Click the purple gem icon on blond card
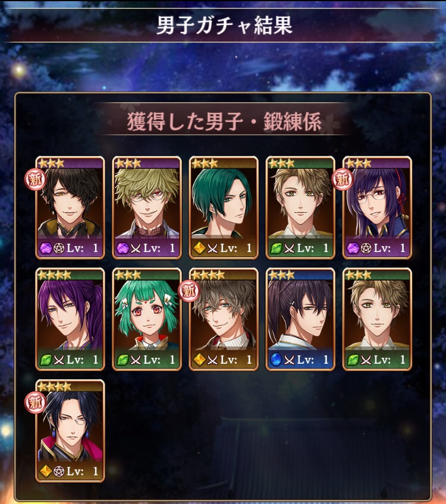The image size is (446, 504). coord(122,248)
